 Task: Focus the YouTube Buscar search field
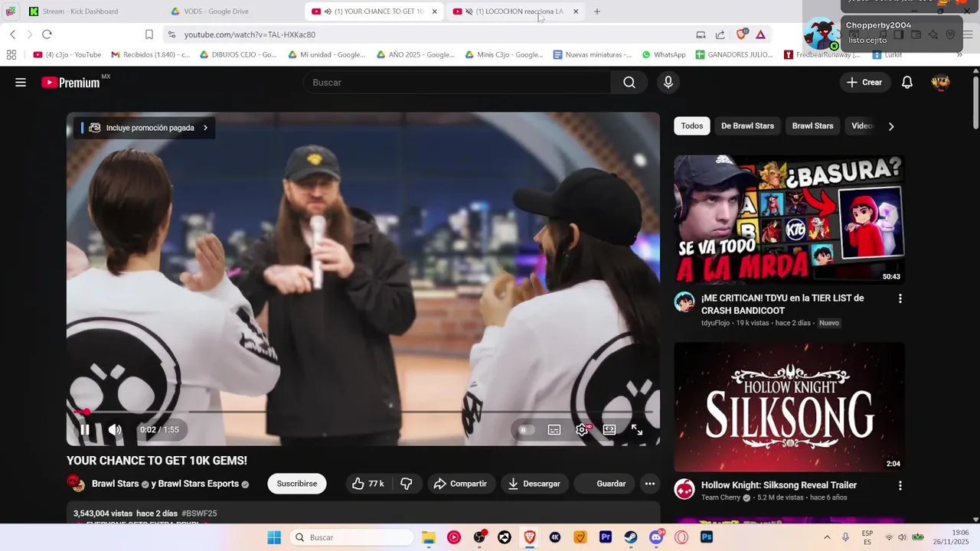[x=457, y=83]
